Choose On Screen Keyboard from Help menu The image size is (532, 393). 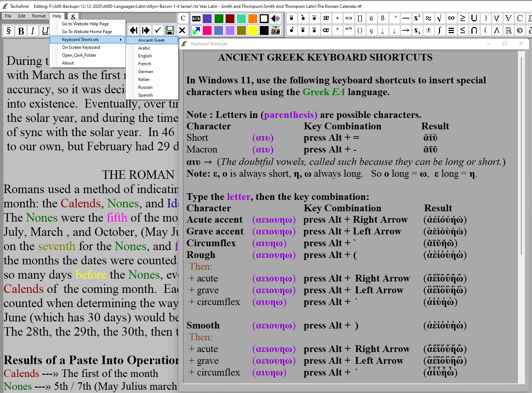pos(81,47)
